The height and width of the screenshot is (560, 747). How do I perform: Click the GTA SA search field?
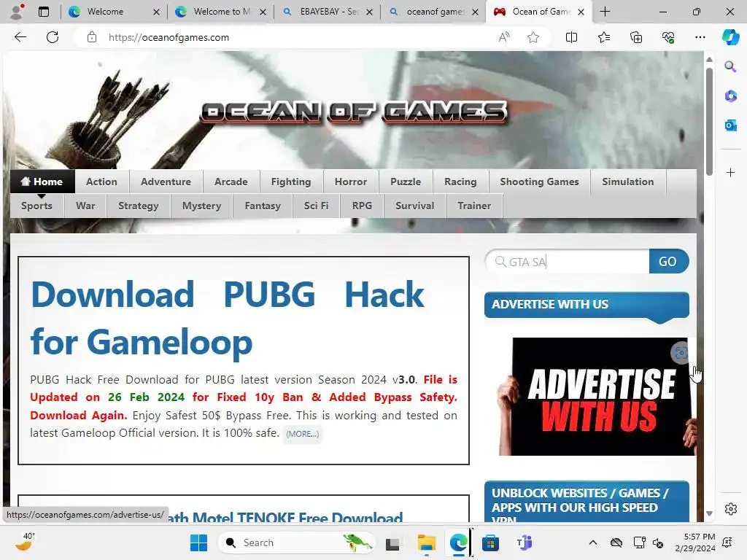568,262
